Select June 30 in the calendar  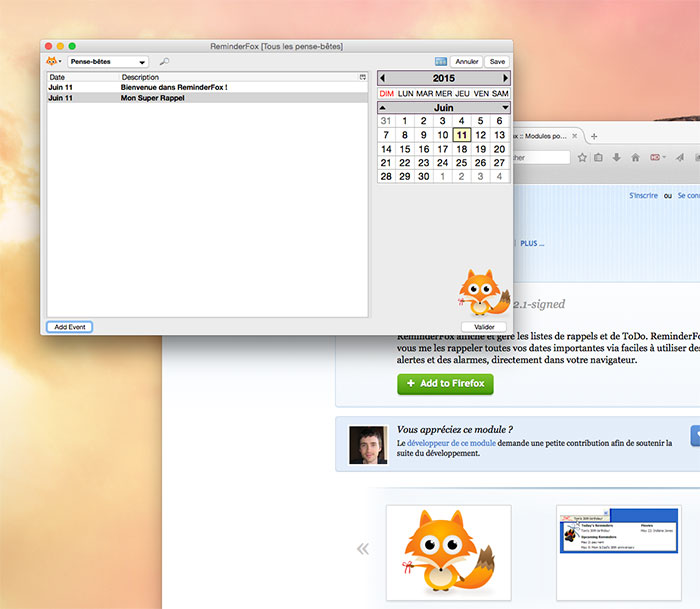(424, 177)
